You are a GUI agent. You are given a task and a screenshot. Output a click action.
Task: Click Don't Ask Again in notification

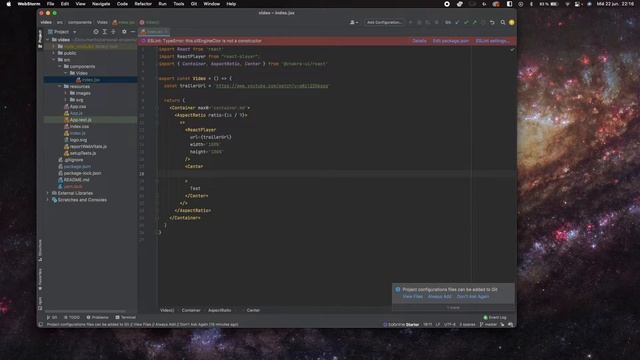[473, 297]
